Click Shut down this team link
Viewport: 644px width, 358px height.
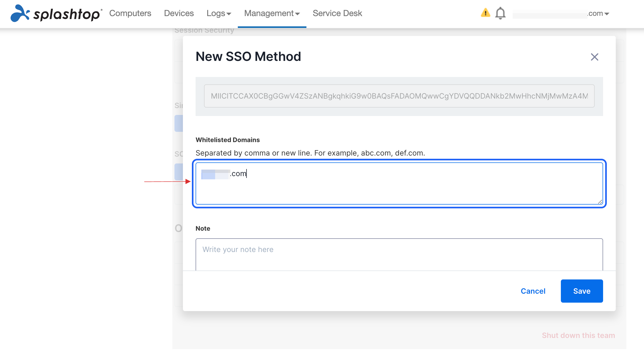[x=578, y=335]
